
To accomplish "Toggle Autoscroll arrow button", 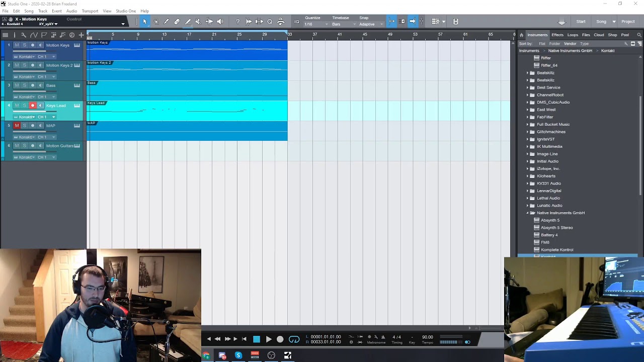I will [412, 22].
